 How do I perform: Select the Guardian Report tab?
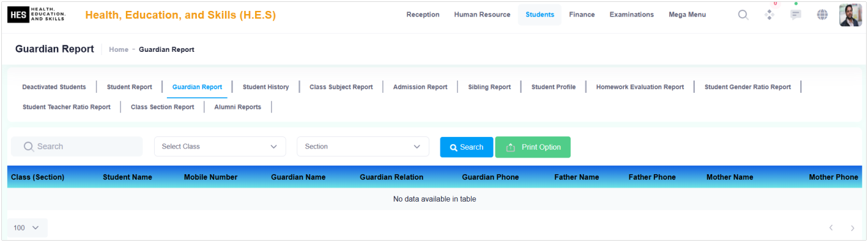pyautogui.click(x=197, y=87)
